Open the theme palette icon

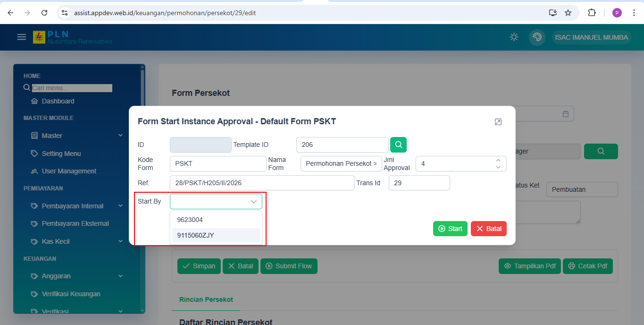click(x=537, y=37)
